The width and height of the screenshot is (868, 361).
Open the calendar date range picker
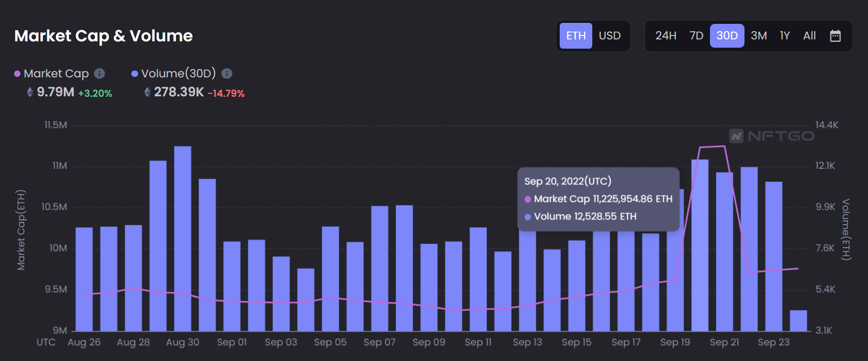835,36
